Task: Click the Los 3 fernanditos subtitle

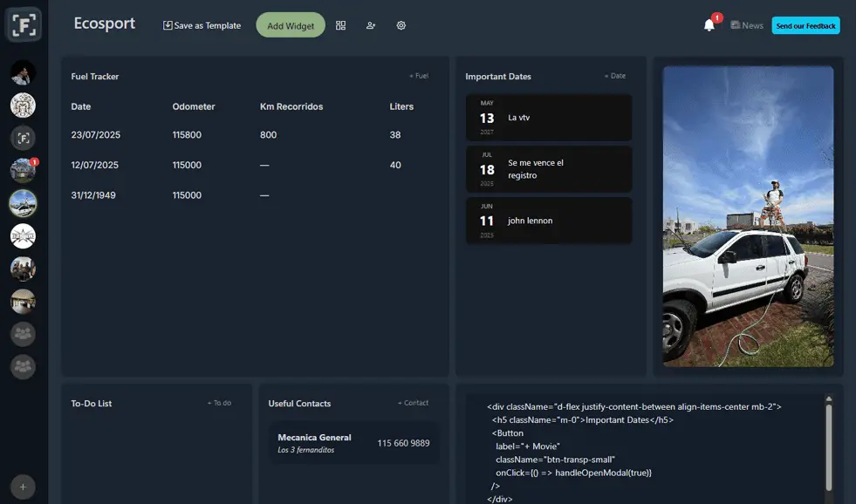Action: point(305,450)
